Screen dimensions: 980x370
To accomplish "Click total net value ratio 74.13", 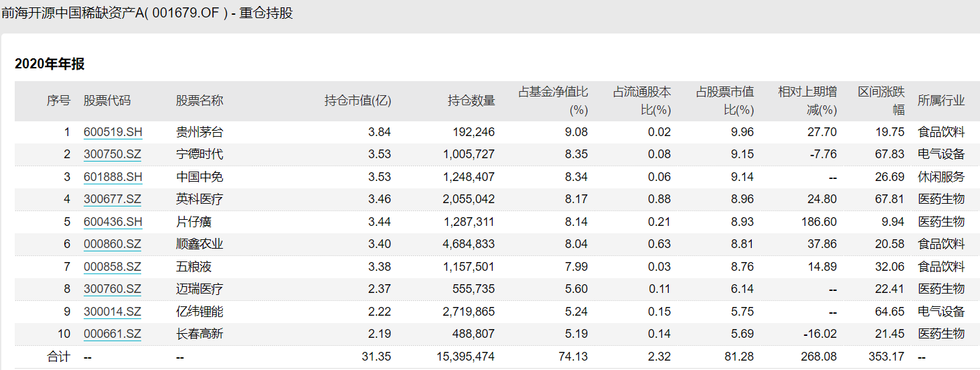I will pos(574,357).
